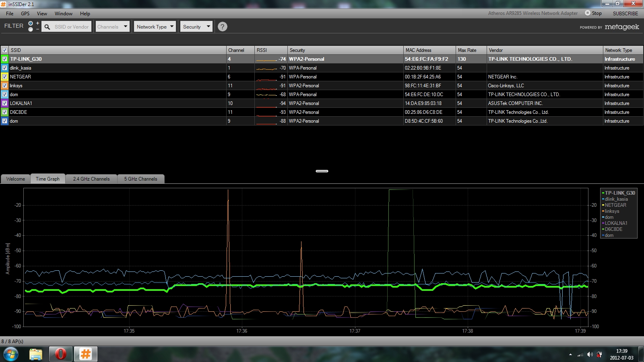The width and height of the screenshot is (644, 362).
Task: Toggle the linksys network checkbox
Action: [4, 86]
